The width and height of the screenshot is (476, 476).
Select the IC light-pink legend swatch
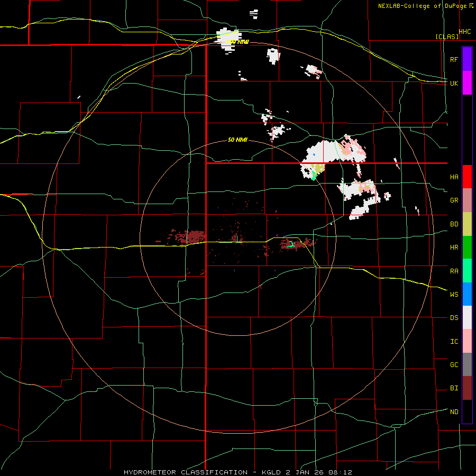tap(467, 341)
